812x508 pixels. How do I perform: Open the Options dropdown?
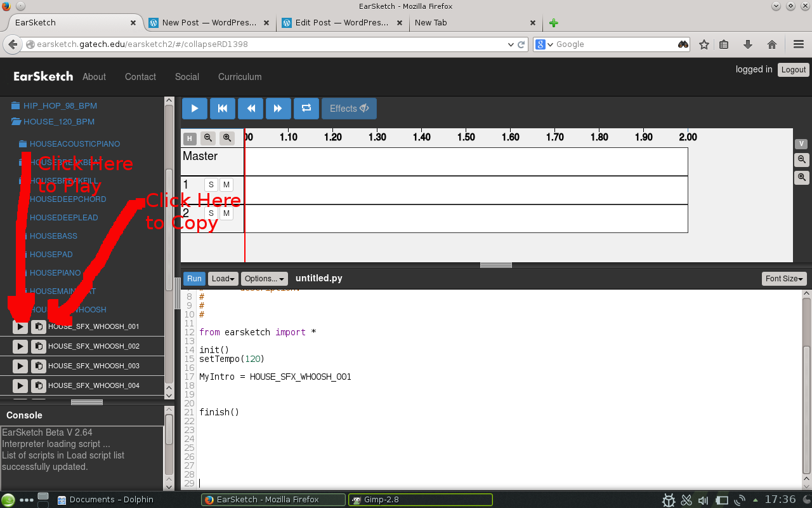pyautogui.click(x=265, y=279)
